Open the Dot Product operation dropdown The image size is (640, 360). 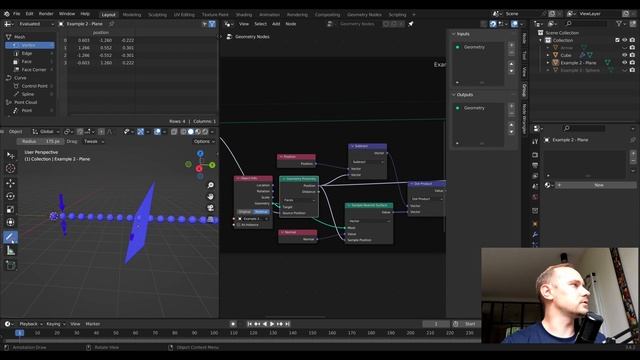[x=426, y=199]
